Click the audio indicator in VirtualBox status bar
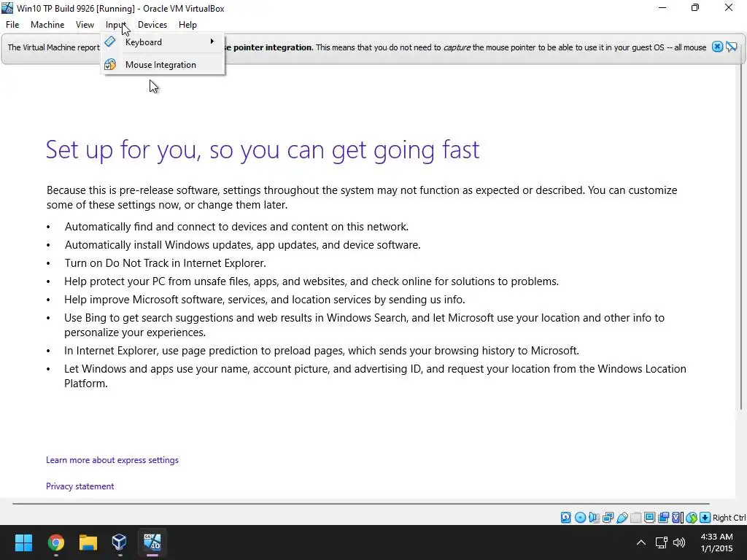The image size is (747, 560). tap(594, 518)
